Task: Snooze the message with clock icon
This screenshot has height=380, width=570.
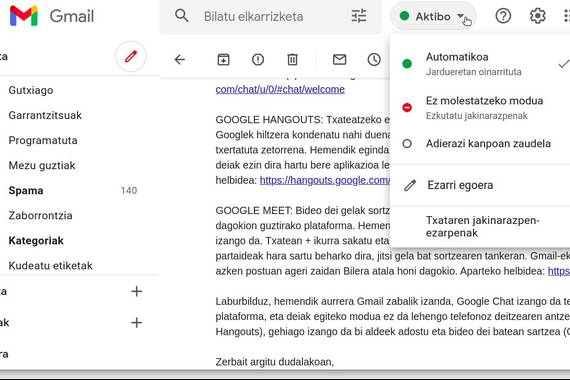Action: tap(374, 59)
